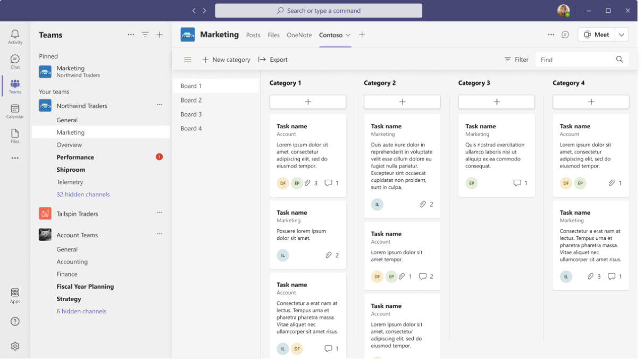Screen dimensions: 644x359
Task: Switch to the OneNote tab
Action: [299, 35]
